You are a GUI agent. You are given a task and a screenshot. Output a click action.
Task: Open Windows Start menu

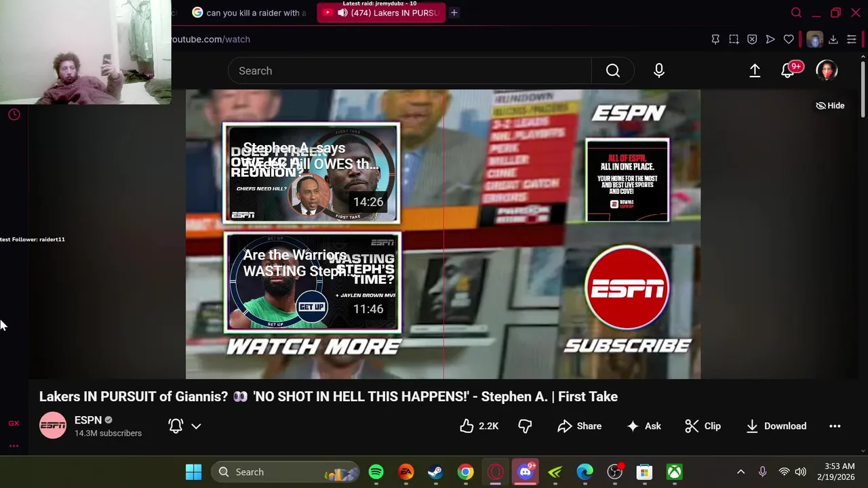(x=193, y=472)
